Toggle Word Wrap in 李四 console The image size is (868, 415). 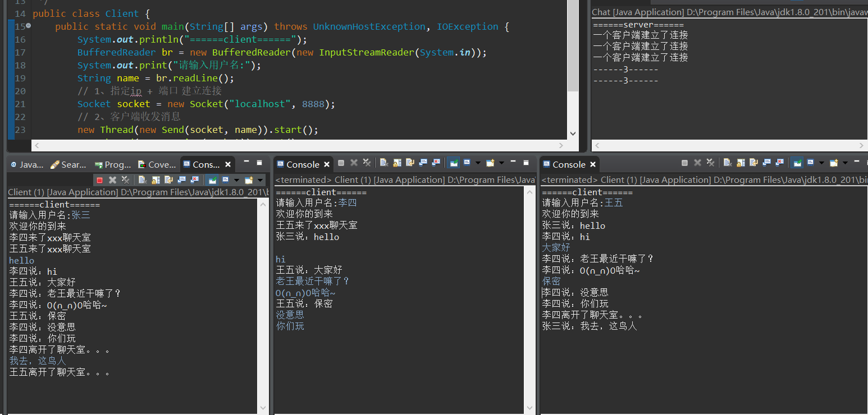tap(410, 163)
